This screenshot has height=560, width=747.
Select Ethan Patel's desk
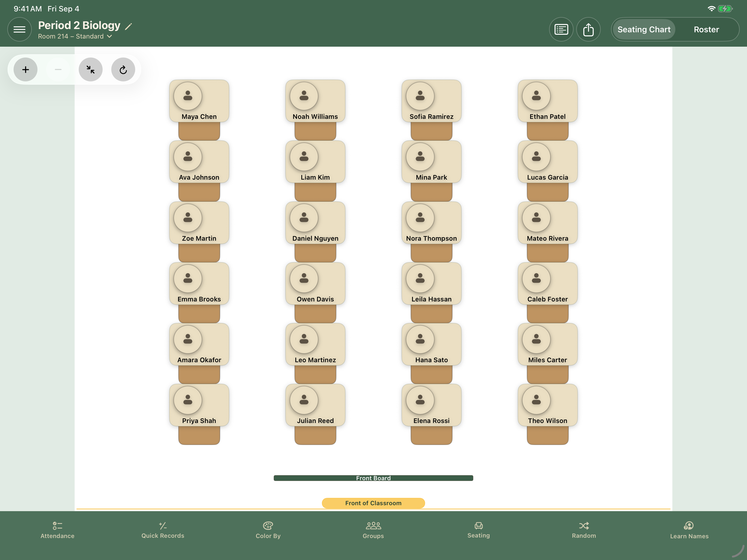[548, 101]
